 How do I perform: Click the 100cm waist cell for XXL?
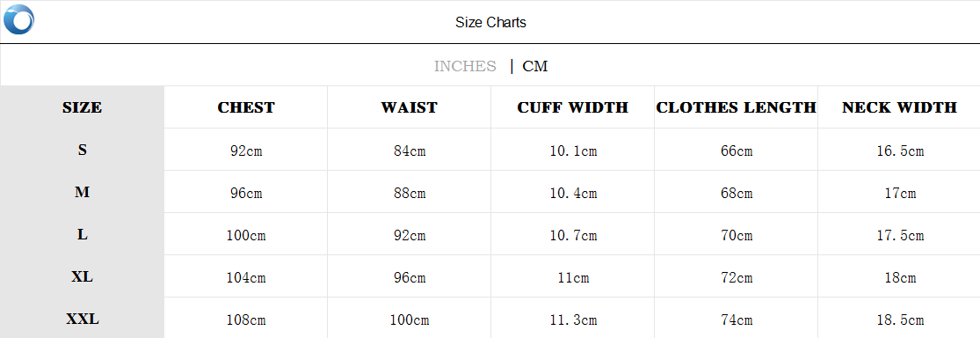tap(410, 320)
